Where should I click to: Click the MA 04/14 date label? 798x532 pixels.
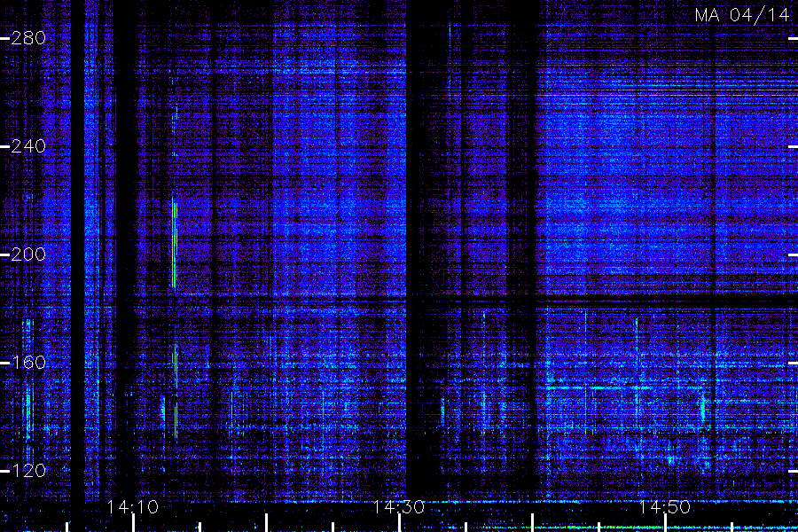click(x=742, y=15)
